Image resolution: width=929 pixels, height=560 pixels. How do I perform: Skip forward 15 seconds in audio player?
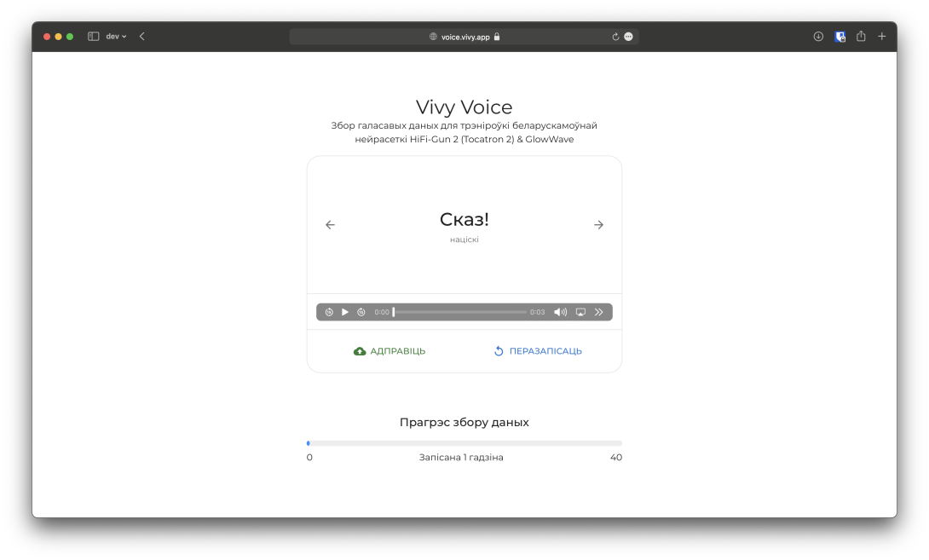point(361,312)
